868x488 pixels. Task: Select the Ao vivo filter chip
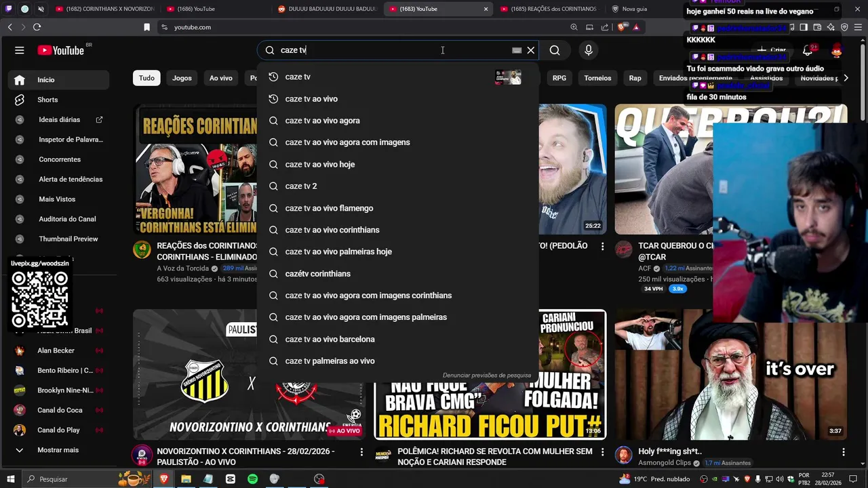(220, 78)
